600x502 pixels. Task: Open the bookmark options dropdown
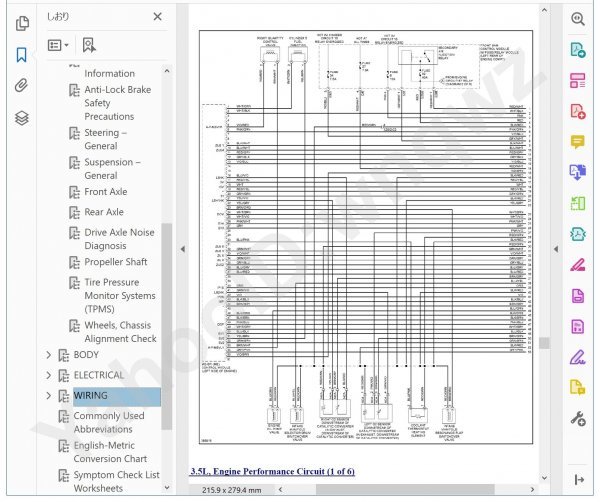coord(58,45)
